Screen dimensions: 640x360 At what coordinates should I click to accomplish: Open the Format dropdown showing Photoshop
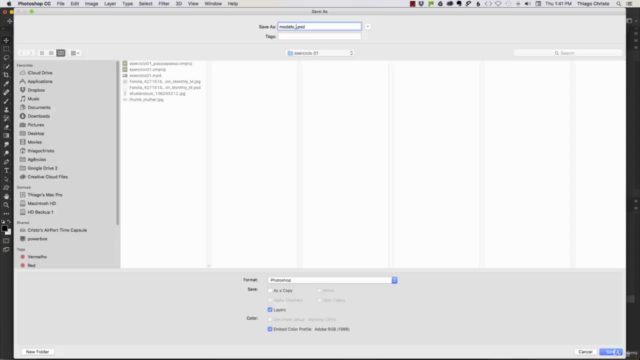[332, 280]
